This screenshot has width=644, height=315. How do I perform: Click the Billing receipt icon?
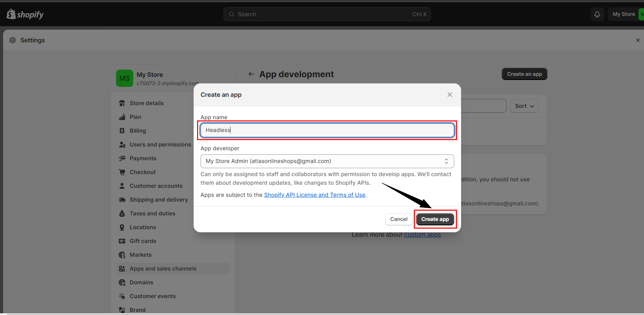click(x=122, y=131)
